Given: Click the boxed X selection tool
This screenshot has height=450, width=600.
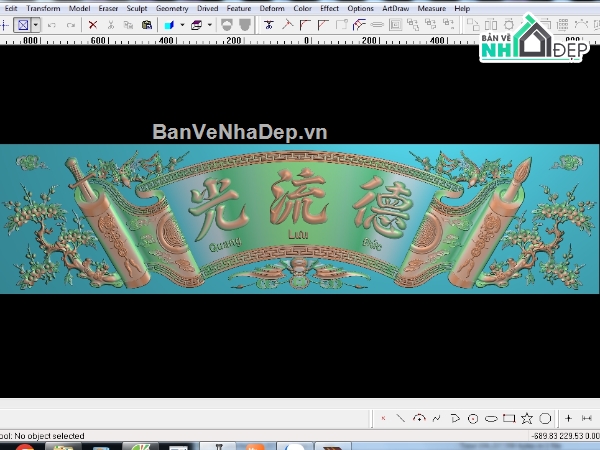Looking at the screenshot, I should pyautogui.click(x=23, y=25).
